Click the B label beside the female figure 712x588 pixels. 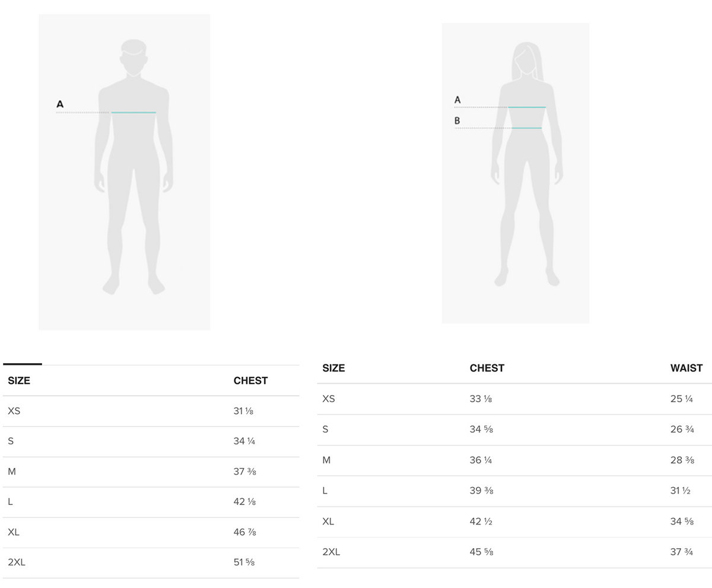pos(457,121)
